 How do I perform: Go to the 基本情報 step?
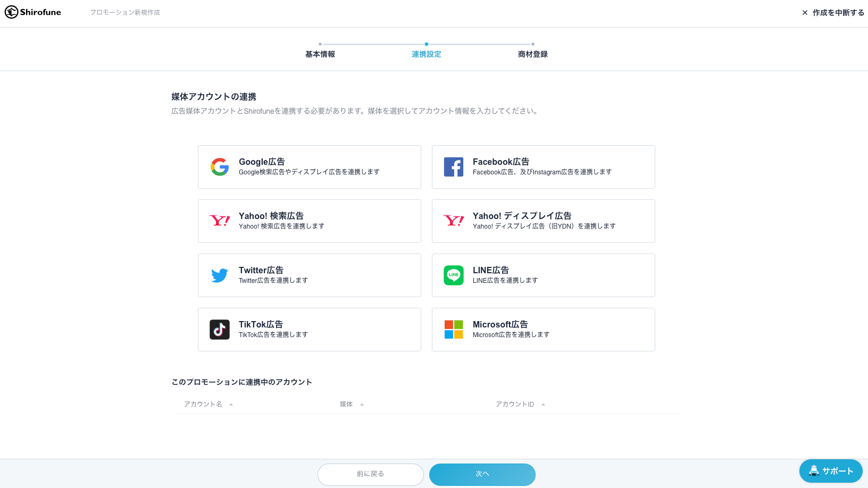(x=320, y=54)
